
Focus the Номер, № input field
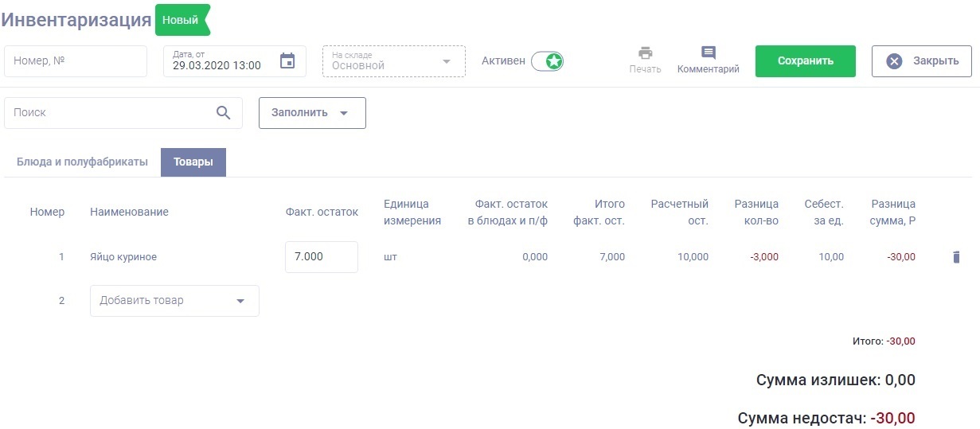76,61
